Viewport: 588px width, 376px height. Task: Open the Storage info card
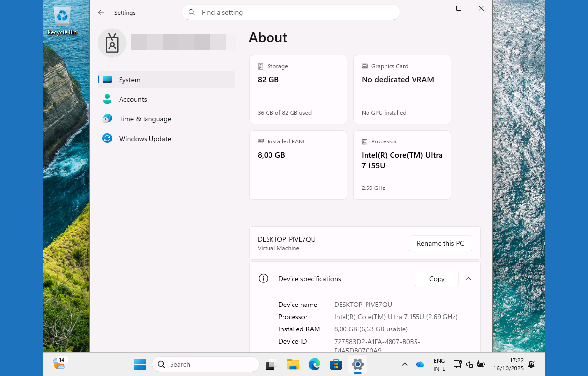point(298,90)
